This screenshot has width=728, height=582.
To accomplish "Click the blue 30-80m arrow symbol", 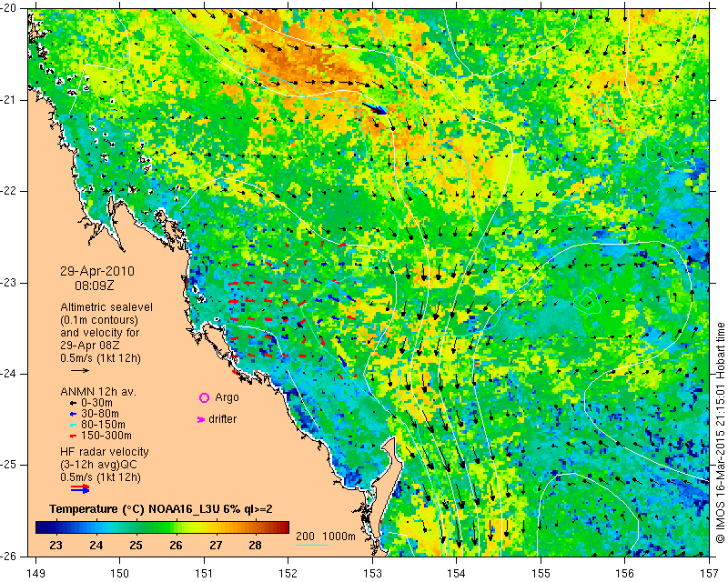I will pyautogui.click(x=73, y=414).
